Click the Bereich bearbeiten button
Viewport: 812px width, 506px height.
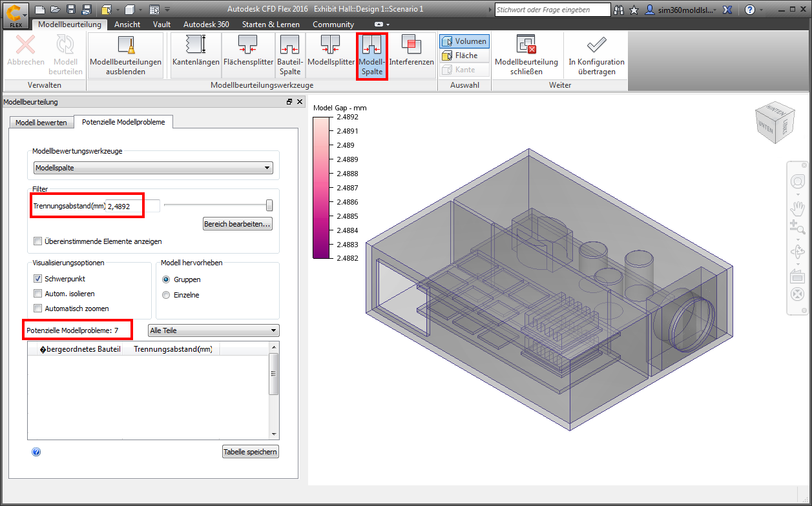coord(238,224)
